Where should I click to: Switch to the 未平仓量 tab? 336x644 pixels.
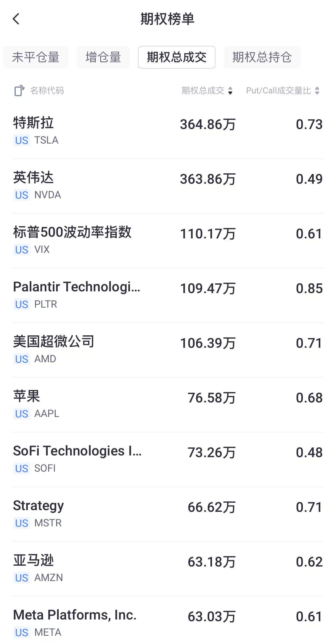coord(36,57)
